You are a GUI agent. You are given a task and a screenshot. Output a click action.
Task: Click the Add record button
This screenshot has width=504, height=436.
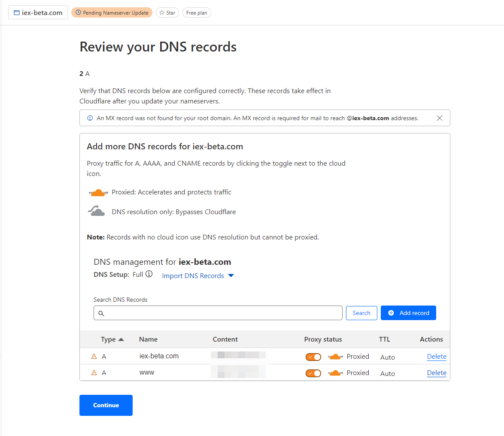point(408,313)
